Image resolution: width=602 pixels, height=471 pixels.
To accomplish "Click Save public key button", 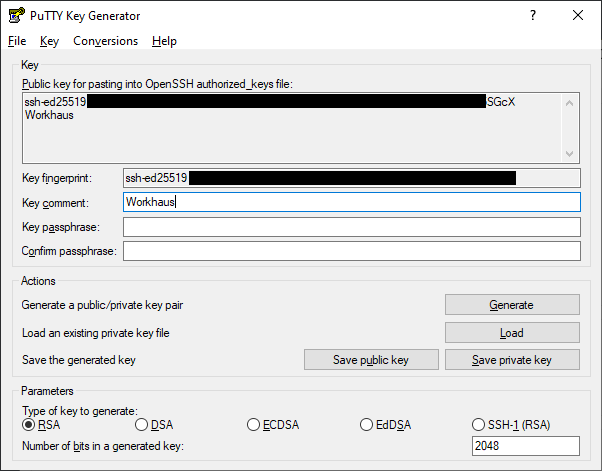I will [x=371, y=360].
